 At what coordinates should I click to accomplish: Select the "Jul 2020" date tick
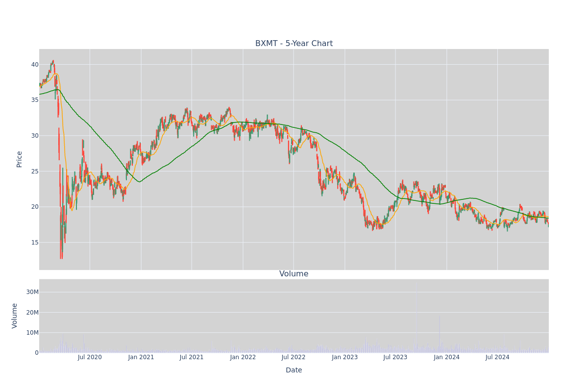[90, 357]
